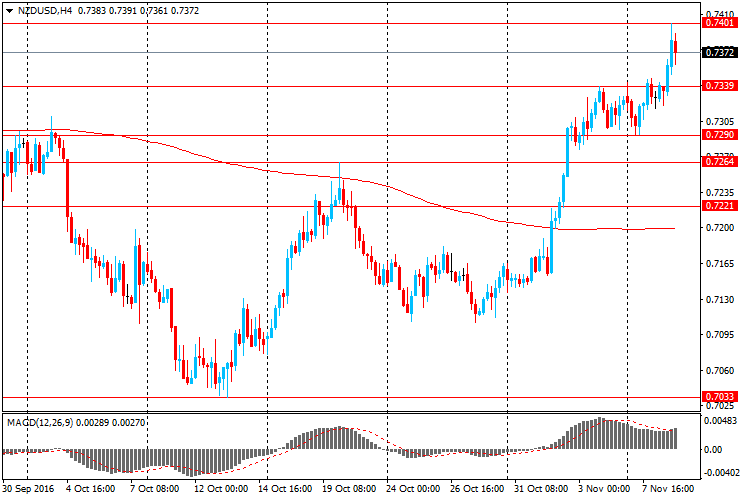Click the current price label 0.7372
This screenshot has height=500, width=740.
pyautogui.click(x=720, y=52)
